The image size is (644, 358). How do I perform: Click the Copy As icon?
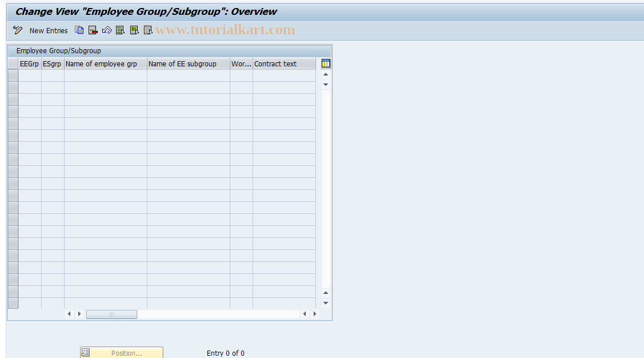pyautogui.click(x=79, y=30)
